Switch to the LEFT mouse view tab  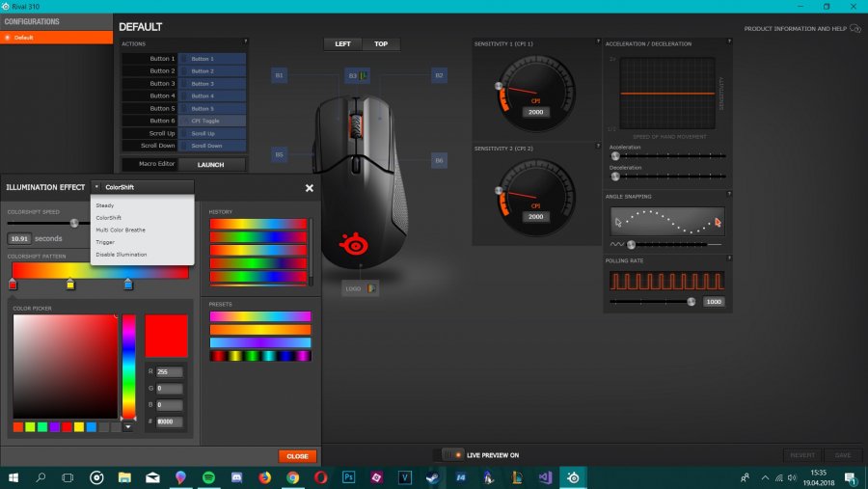point(342,43)
